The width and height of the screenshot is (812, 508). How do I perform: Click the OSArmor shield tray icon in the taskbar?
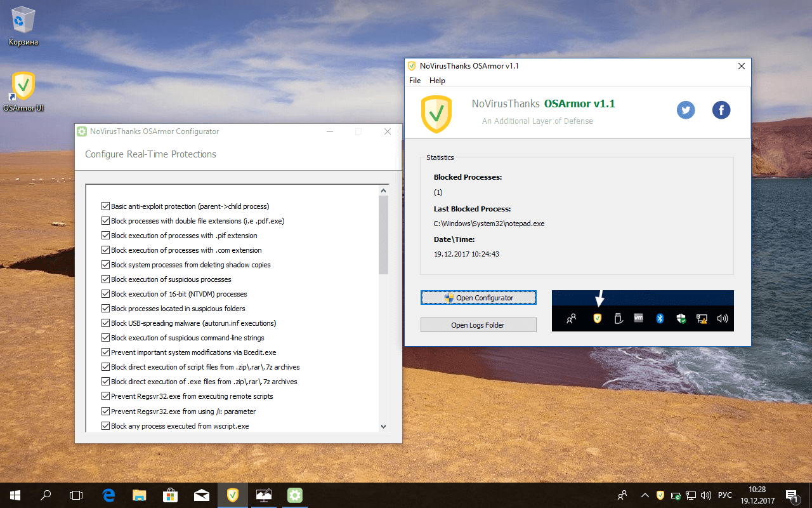point(660,495)
